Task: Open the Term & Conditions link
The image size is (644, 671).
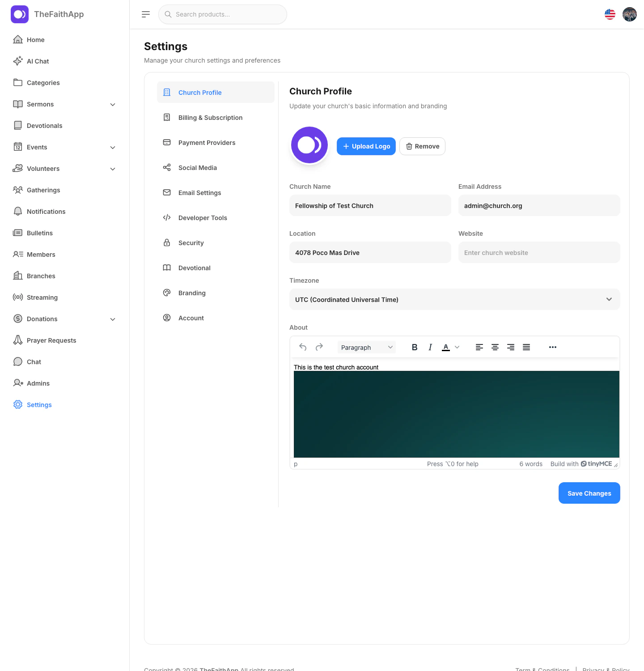Action: (x=542, y=669)
